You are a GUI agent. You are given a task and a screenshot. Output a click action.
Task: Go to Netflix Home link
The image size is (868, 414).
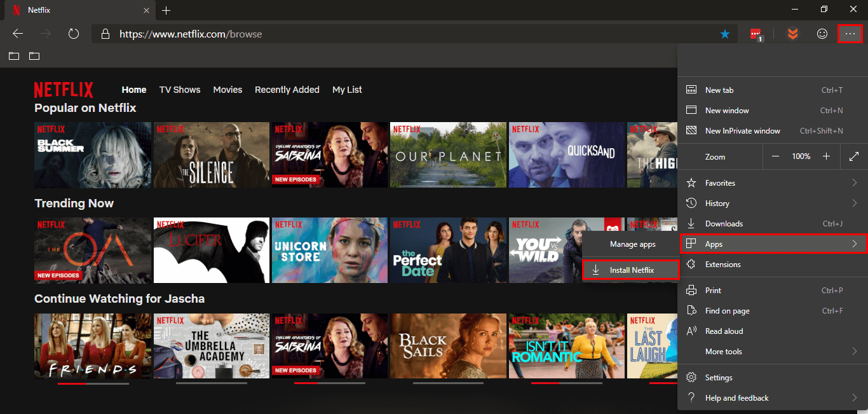(x=134, y=90)
